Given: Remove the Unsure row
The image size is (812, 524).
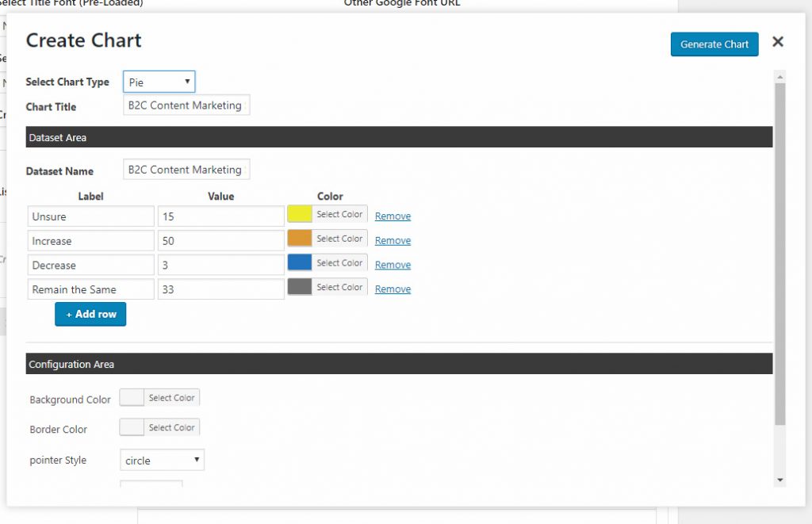Looking at the screenshot, I should tap(393, 216).
